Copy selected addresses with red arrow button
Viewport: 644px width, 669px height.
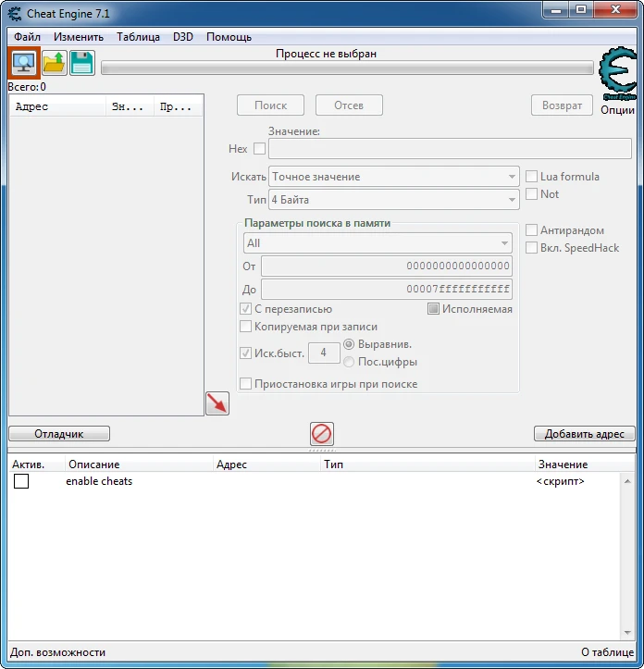[x=217, y=403]
